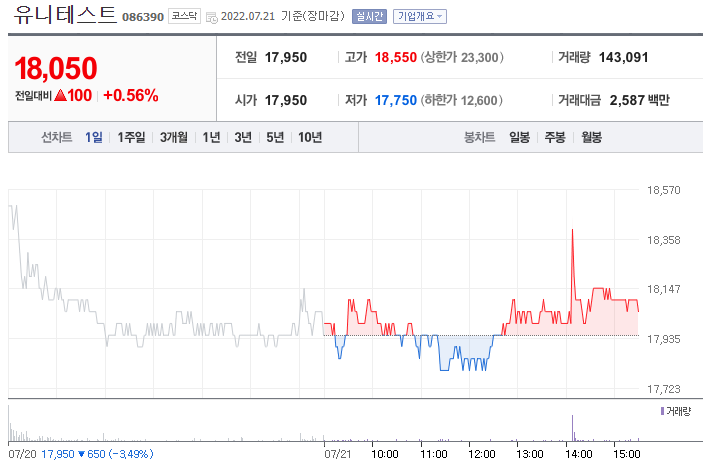Click the 15:00 time axis label
Viewport: 703px width, 470px height.
pyautogui.click(x=627, y=454)
